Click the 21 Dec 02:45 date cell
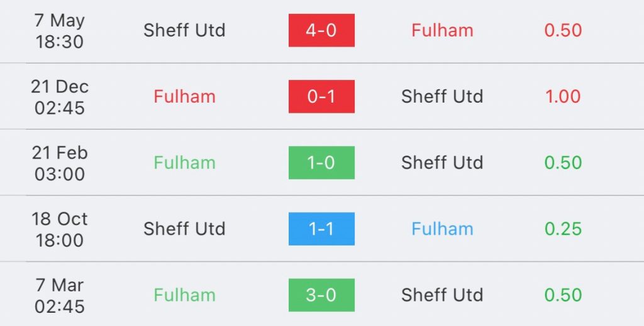Viewport: 644px width, 326px height. 60,97
